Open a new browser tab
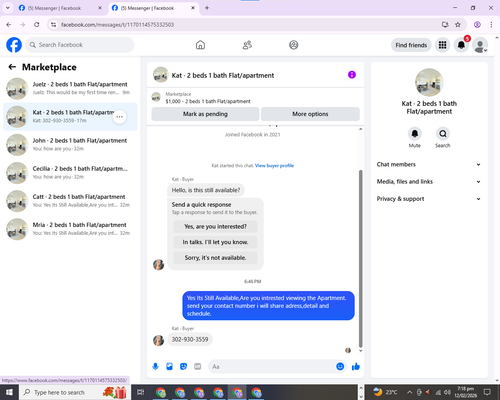This screenshot has width=500, height=400. (x=207, y=8)
